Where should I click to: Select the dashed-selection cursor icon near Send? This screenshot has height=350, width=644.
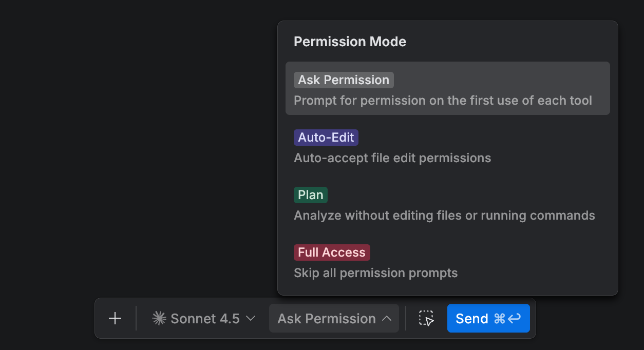[426, 318]
